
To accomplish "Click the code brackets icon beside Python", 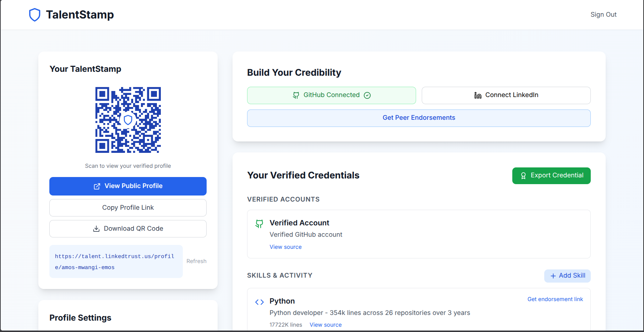I will [260, 302].
